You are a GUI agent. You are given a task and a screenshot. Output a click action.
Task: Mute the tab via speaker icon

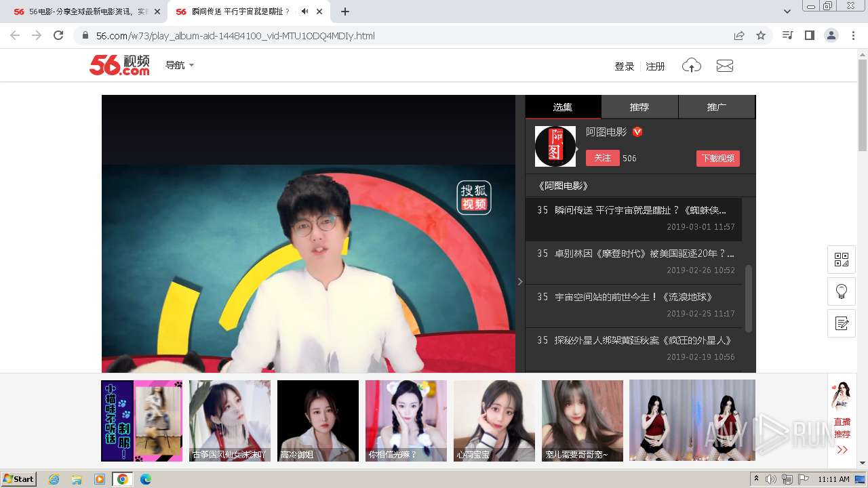[305, 12]
